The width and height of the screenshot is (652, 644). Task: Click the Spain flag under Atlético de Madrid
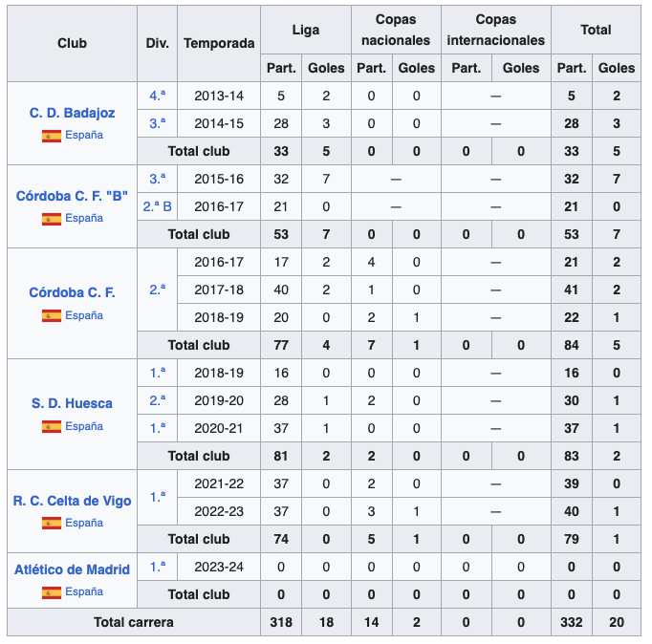52,592
